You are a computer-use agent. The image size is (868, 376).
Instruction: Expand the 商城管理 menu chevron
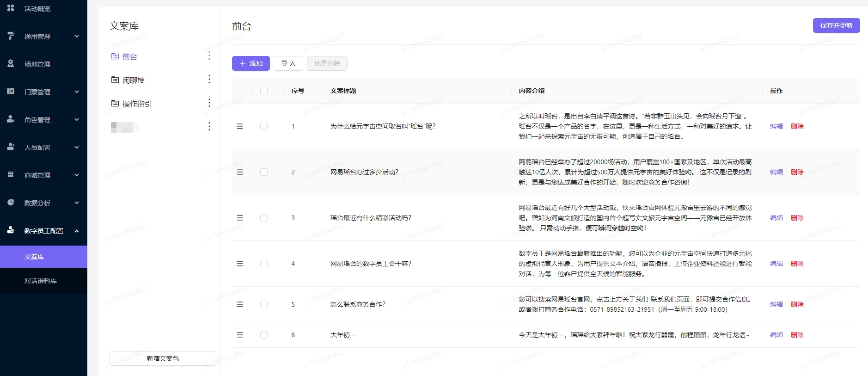77,175
